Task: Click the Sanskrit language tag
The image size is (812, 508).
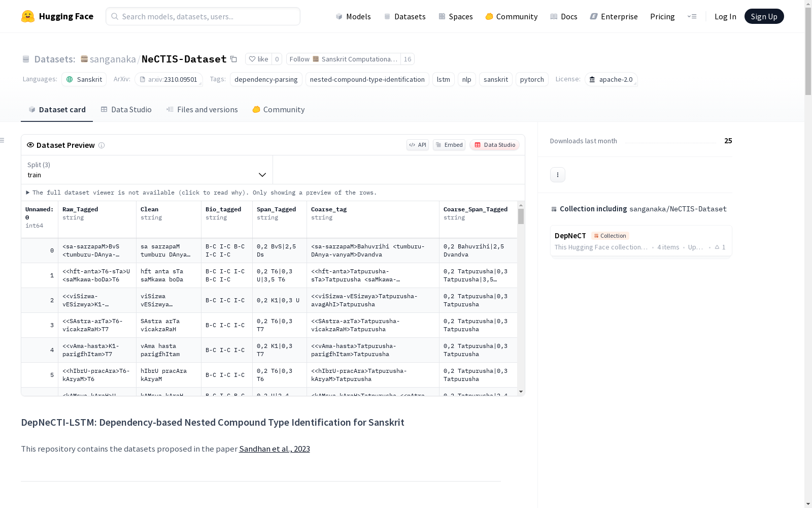Action: [84, 79]
